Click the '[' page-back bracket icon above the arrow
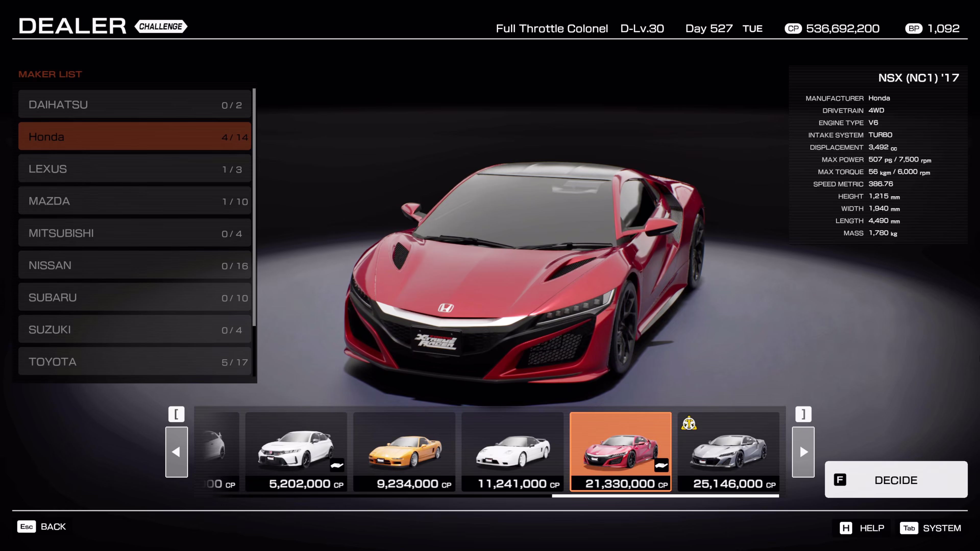The width and height of the screenshot is (980, 551). coord(176,414)
